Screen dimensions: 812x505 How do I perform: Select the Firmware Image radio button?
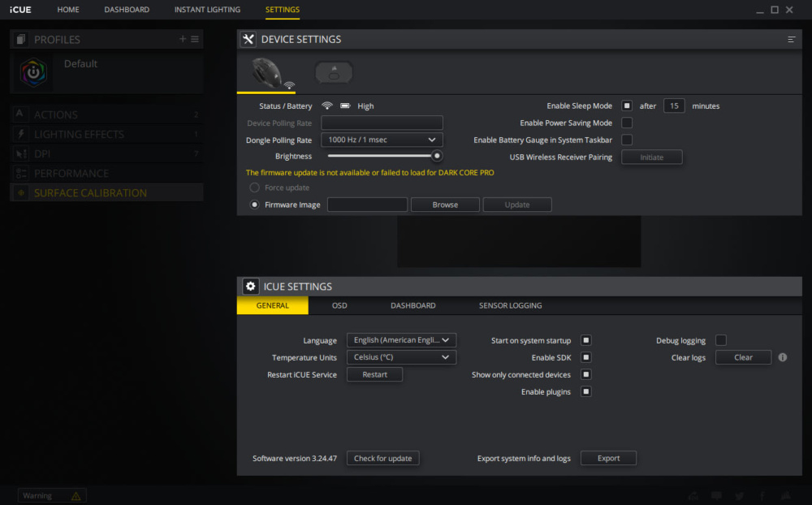coord(254,205)
